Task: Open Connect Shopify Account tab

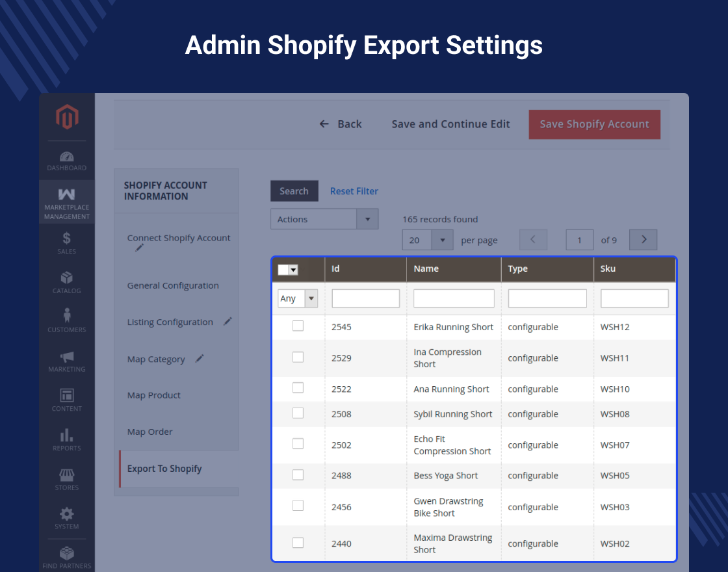Action: coord(179,238)
